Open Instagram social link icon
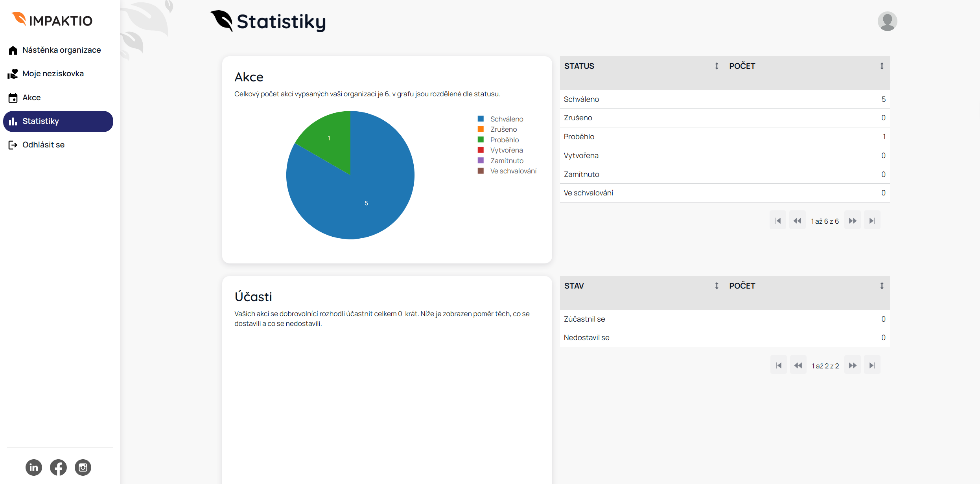 [83, 467]
